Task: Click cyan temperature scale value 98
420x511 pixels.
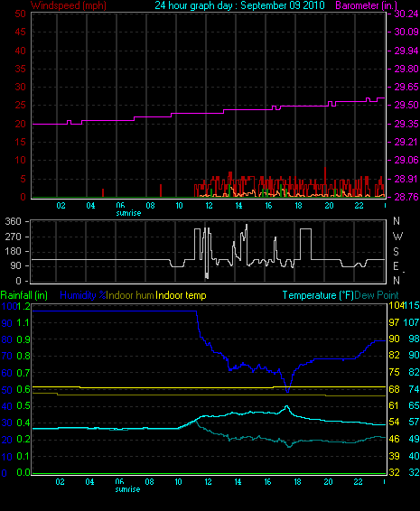Action: [x=415, y=339]
